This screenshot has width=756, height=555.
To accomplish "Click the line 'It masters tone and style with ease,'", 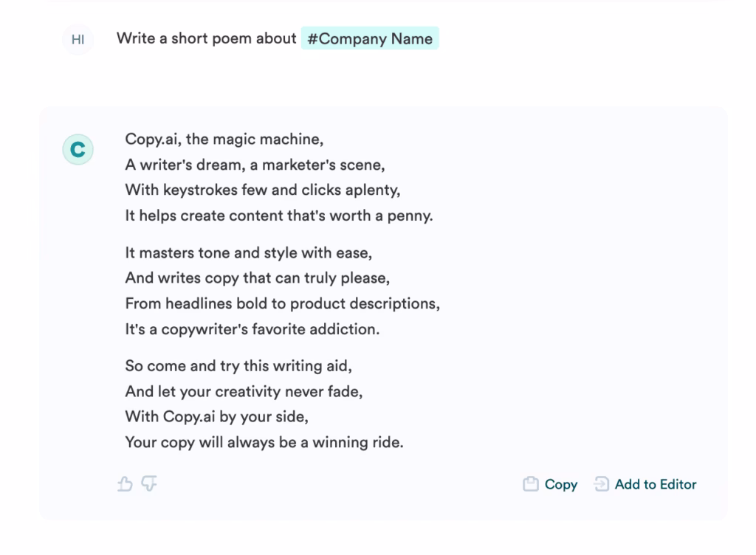I will [249, 252].
